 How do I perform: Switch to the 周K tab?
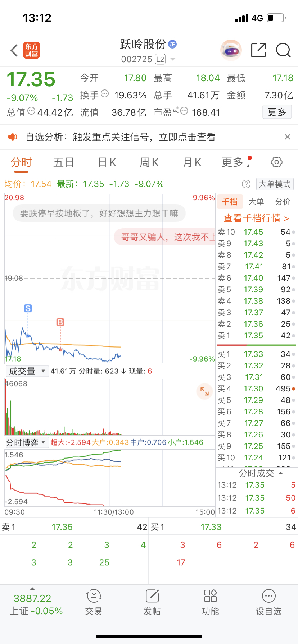[x=149, y=162]
